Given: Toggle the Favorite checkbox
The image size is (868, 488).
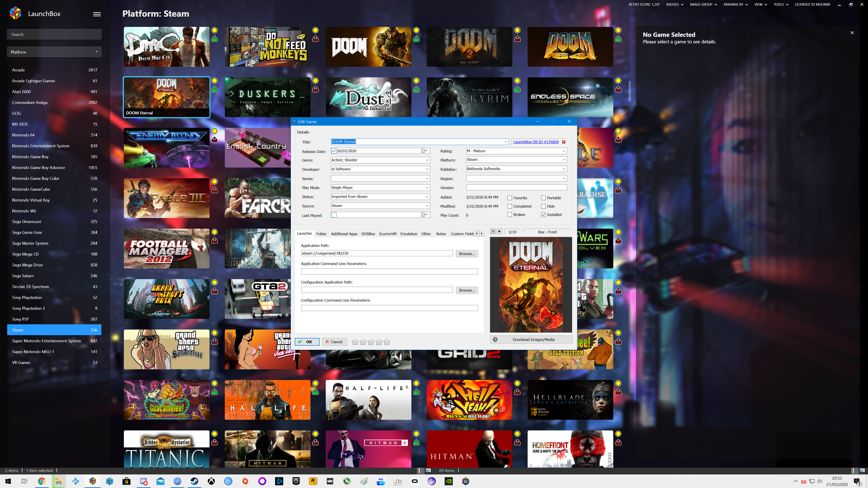Looking at the screenshot, I should 510,198.
